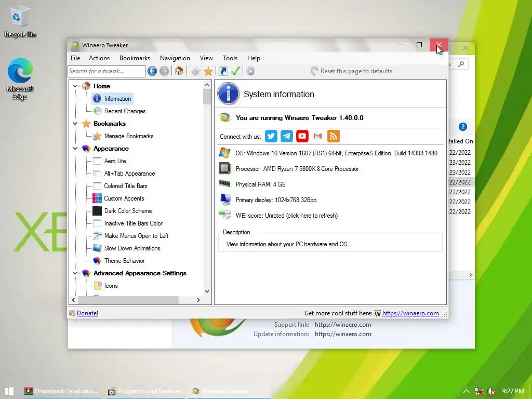
Task: Open the RSS feed icon
Action: pos(334,136)
